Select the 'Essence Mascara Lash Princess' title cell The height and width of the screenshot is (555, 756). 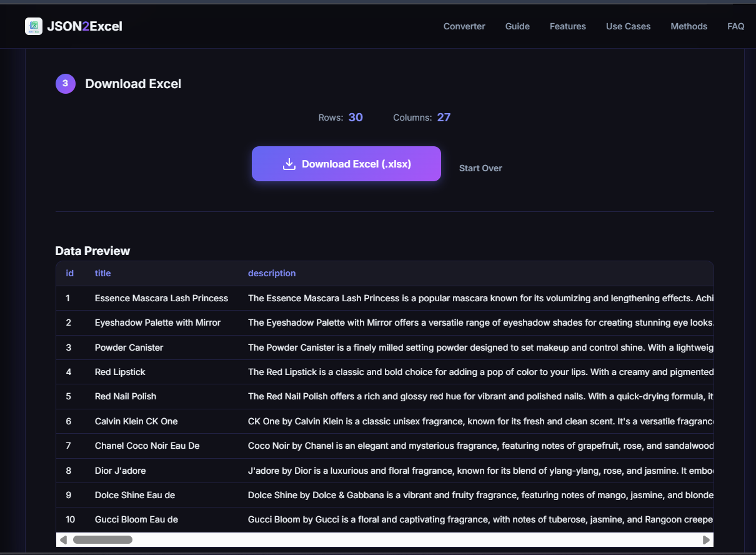161,298
